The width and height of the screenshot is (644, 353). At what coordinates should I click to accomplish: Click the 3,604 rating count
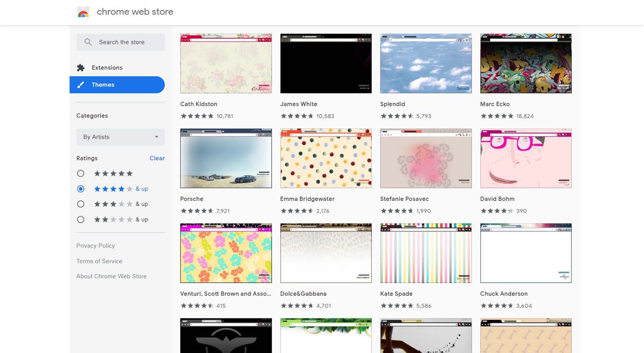pos(524,305)
